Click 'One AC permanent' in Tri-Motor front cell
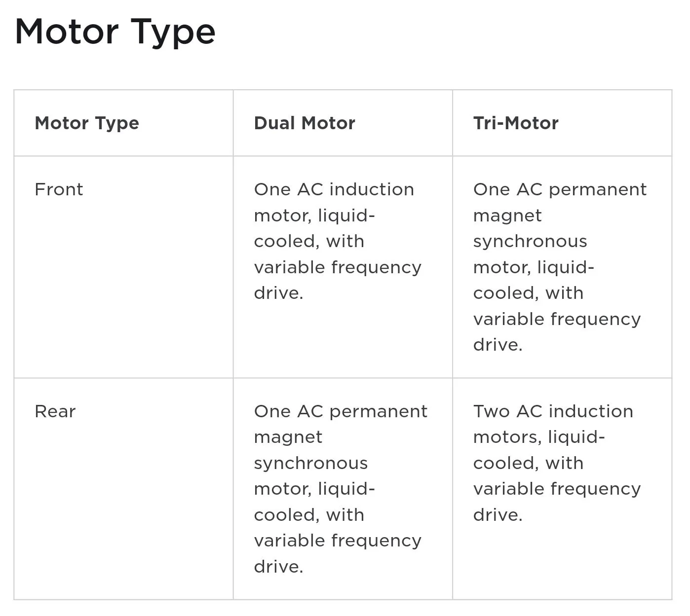 [x=560, y=189]
